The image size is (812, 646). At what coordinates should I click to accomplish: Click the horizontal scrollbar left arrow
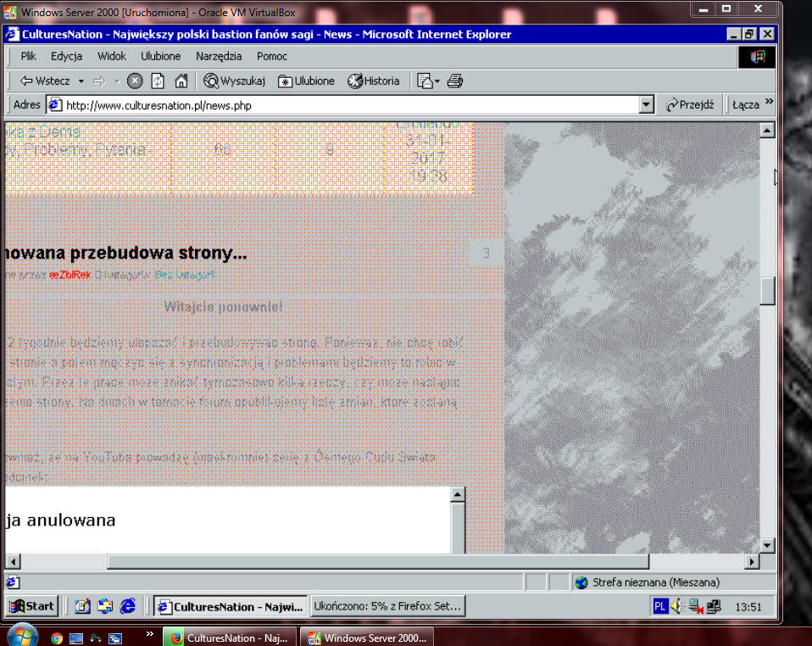tap(13, 561)
